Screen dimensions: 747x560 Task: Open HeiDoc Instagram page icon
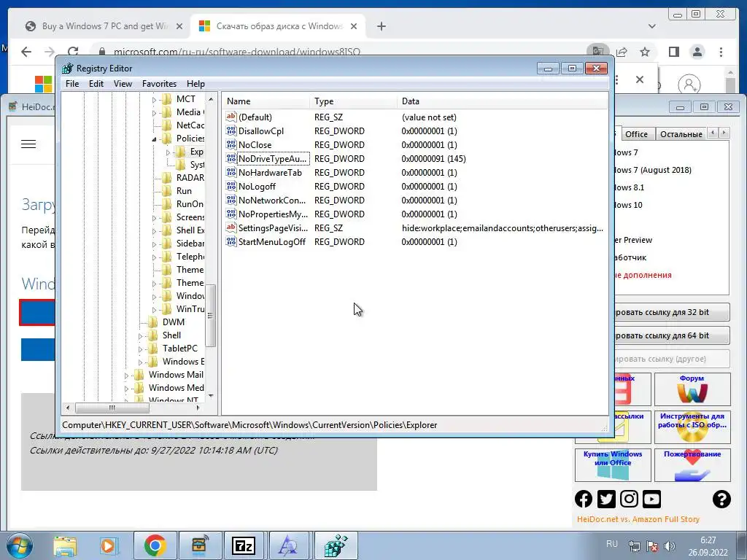(x=629, y=499)
